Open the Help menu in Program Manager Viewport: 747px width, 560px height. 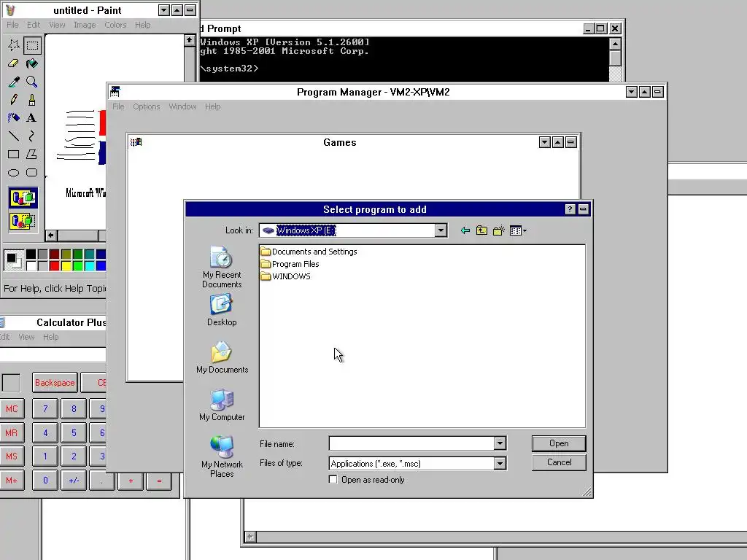click(212, 106)
